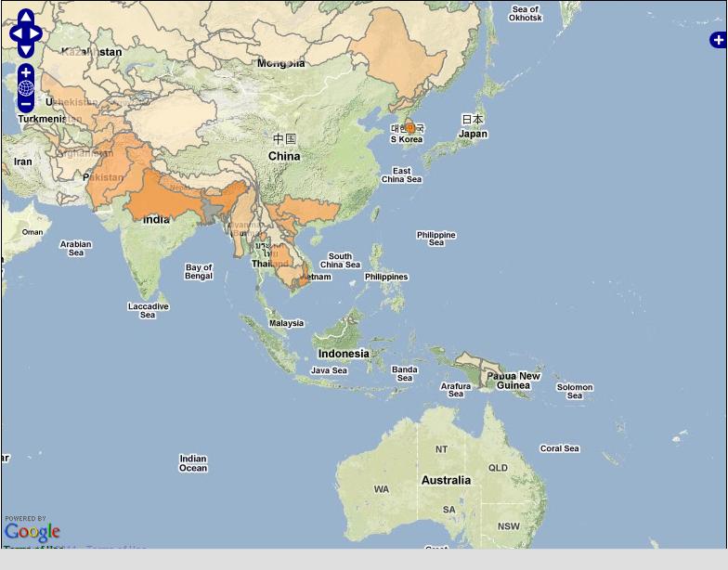Click the Australia label on map

pos(446,480)
